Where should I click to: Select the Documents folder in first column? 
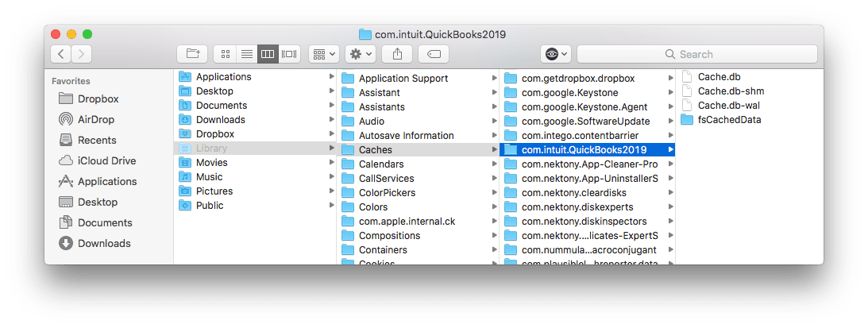click(x=255, y=106)
